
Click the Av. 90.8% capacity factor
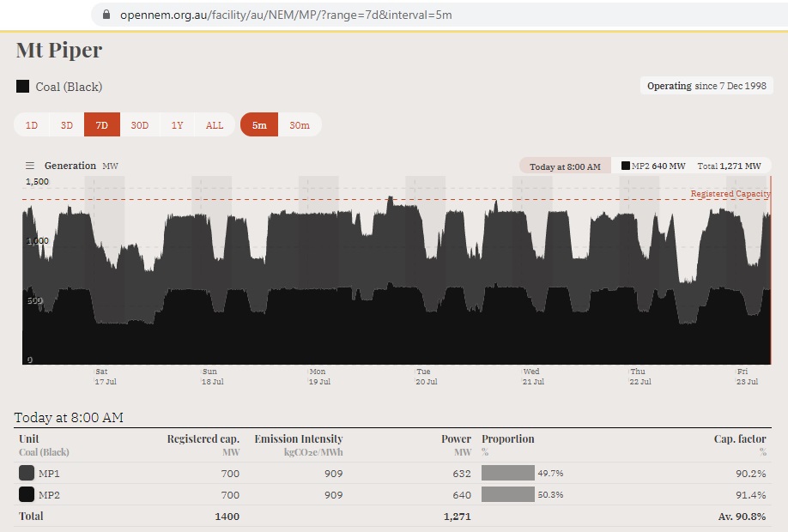coord(742,516)
